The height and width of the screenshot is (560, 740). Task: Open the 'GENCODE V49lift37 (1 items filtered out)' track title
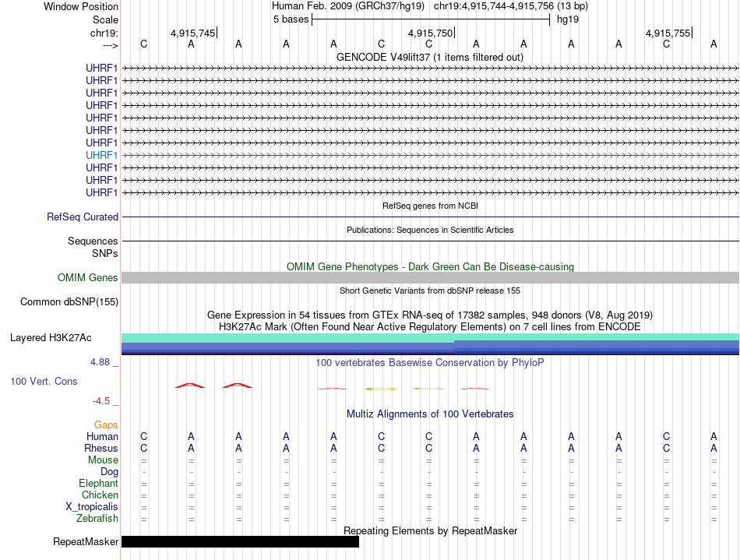(x=429, y=57)
